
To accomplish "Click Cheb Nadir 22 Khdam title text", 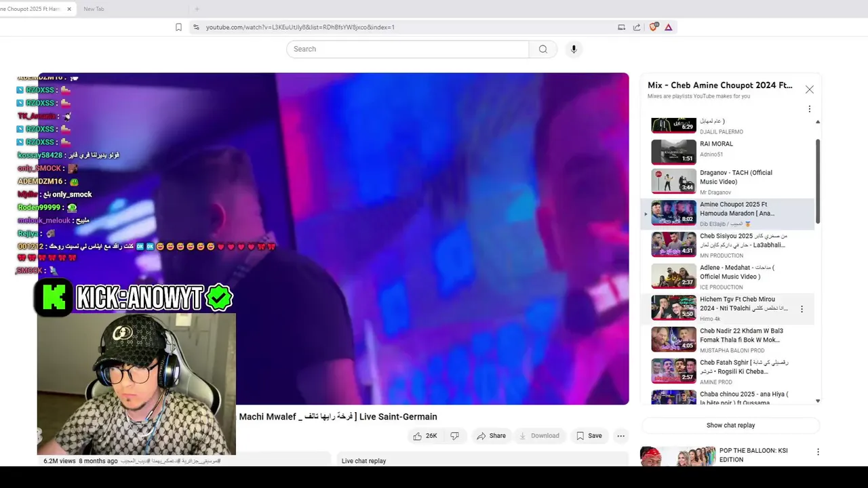I will [741, 335].
